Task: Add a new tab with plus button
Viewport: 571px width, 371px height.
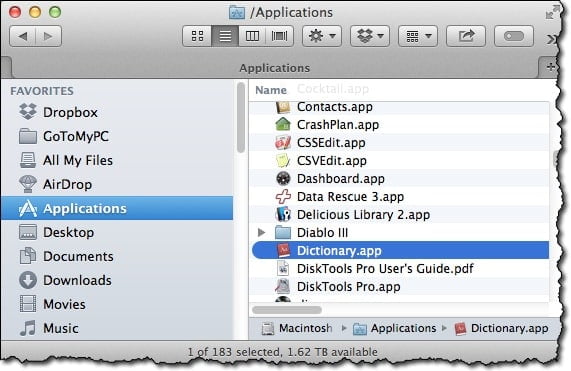Action: [550, 67]
